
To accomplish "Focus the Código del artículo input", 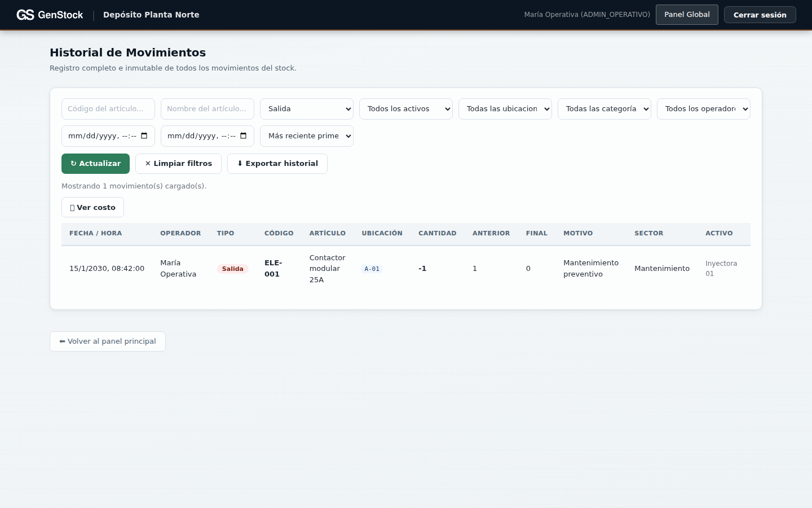I will click(x=108, y=109).
